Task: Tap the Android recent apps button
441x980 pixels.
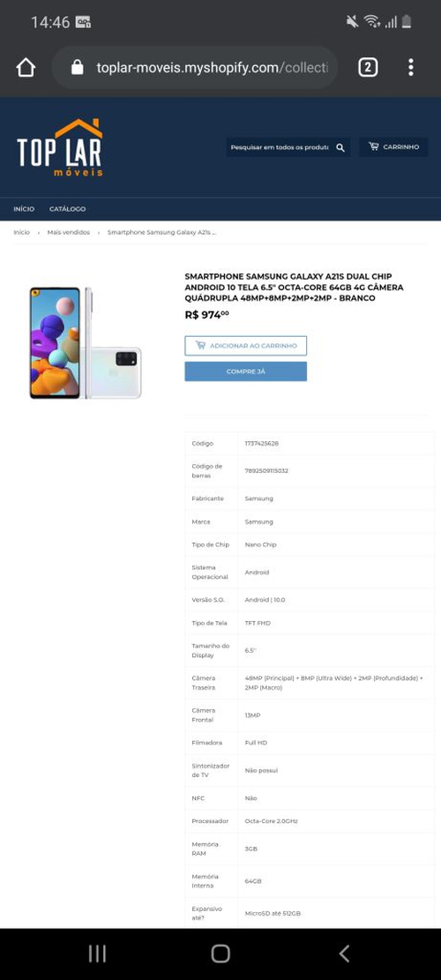Action: point(97,954)
